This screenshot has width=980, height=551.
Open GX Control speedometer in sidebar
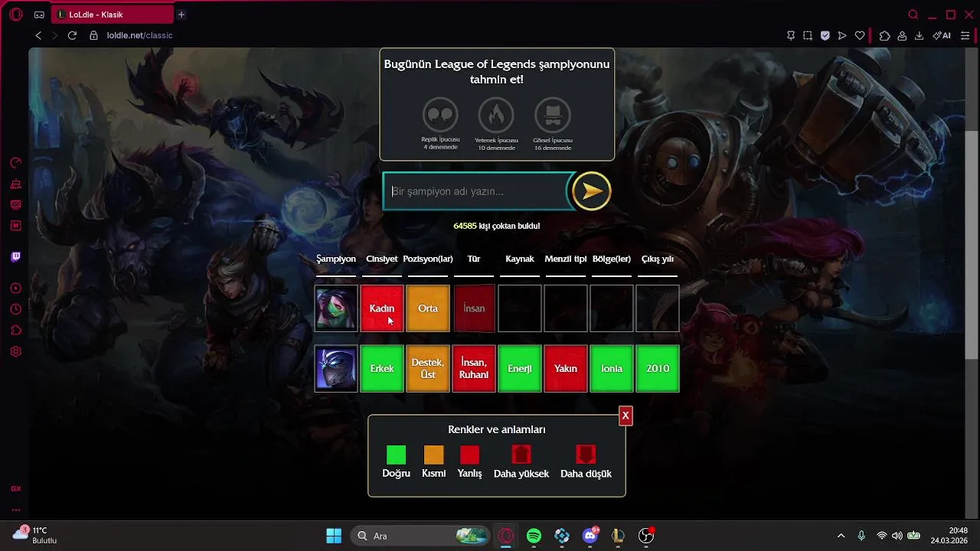15,162
